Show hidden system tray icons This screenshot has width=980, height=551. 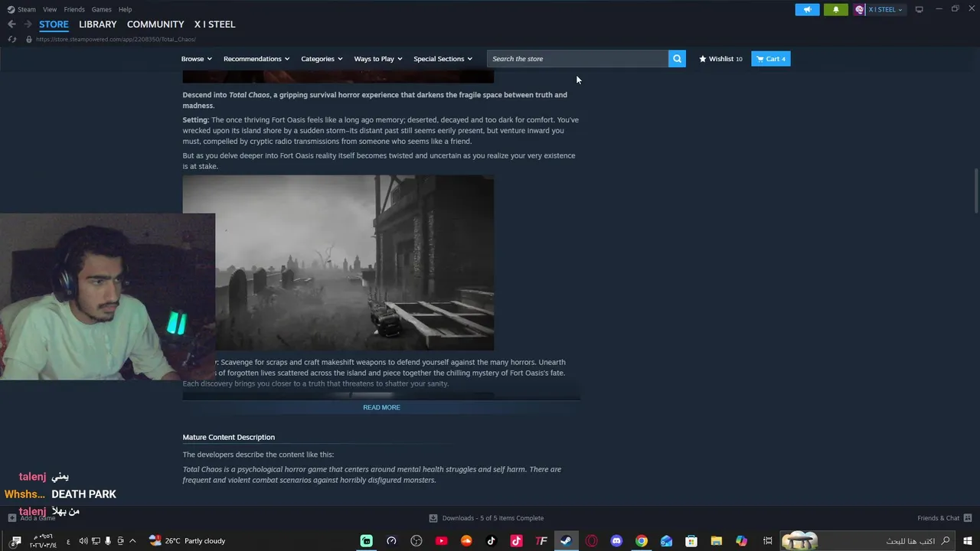132,541
